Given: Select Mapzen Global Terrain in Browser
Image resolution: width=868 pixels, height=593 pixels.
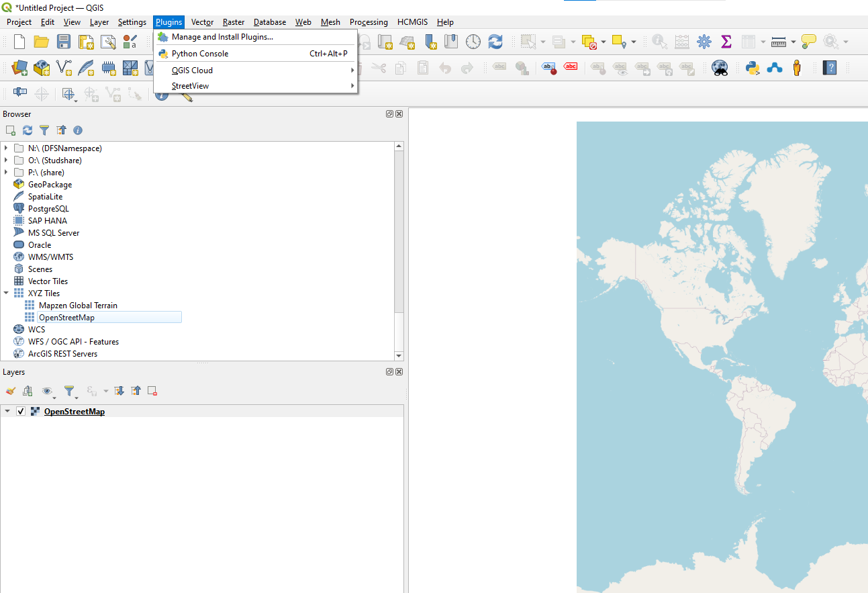Looking at the screenshot, I should click(78, 306).
